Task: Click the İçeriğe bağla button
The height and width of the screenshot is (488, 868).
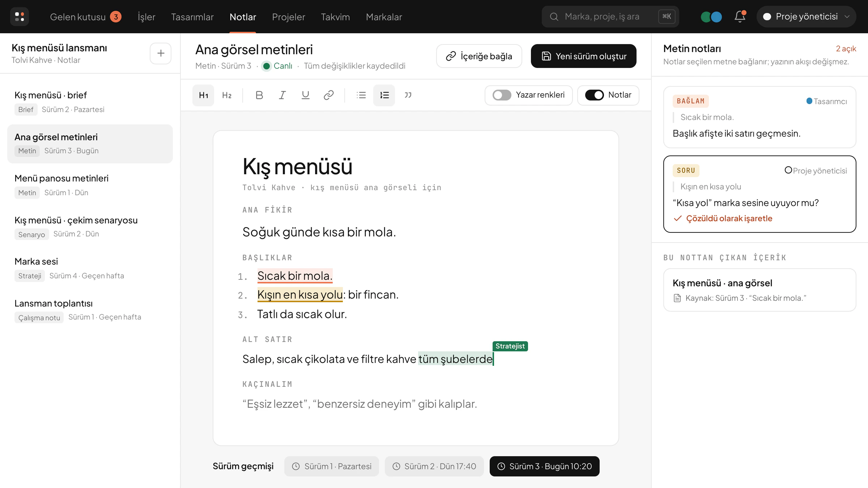Action: click(479, 56)
